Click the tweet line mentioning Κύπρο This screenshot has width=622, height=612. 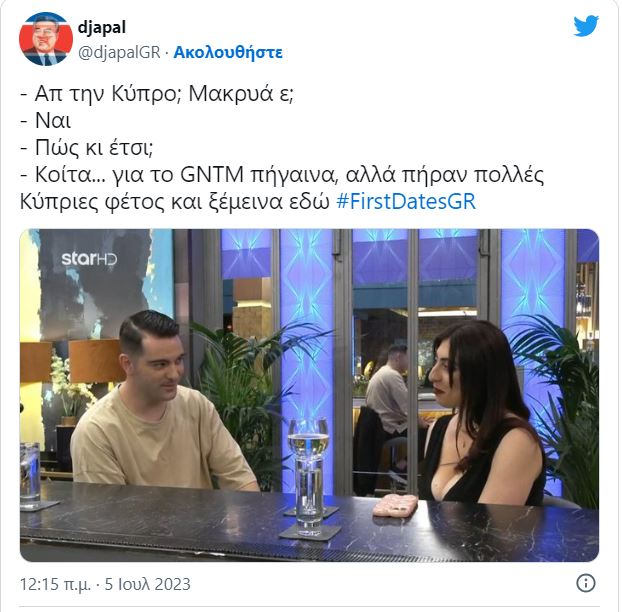[157, 94]
